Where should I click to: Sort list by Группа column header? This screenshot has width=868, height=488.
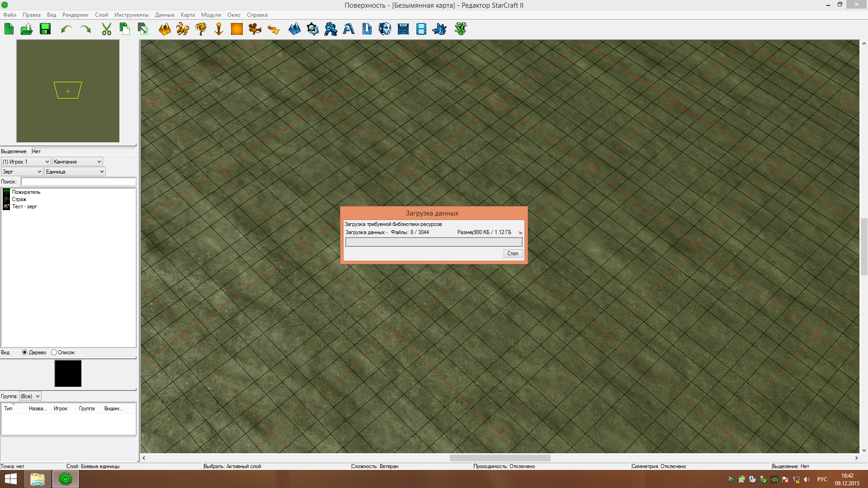(x=89, y=408)
